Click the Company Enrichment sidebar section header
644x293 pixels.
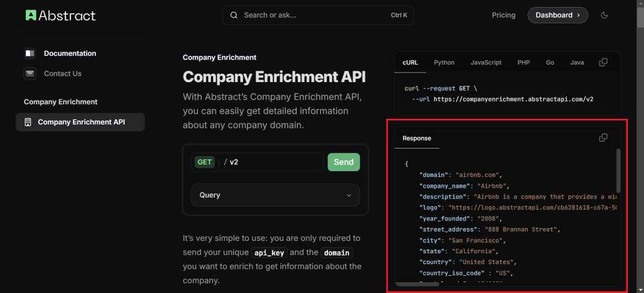click(x=61, y=102)
